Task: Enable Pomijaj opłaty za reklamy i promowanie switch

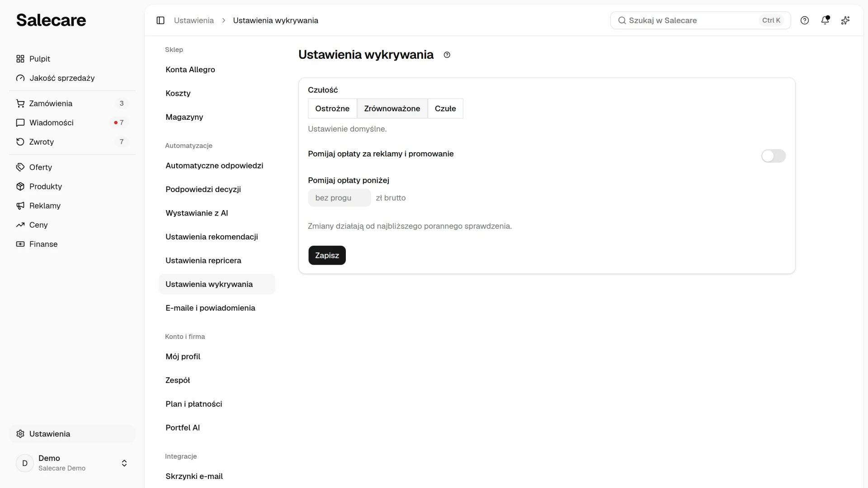Action: [774, 156]
